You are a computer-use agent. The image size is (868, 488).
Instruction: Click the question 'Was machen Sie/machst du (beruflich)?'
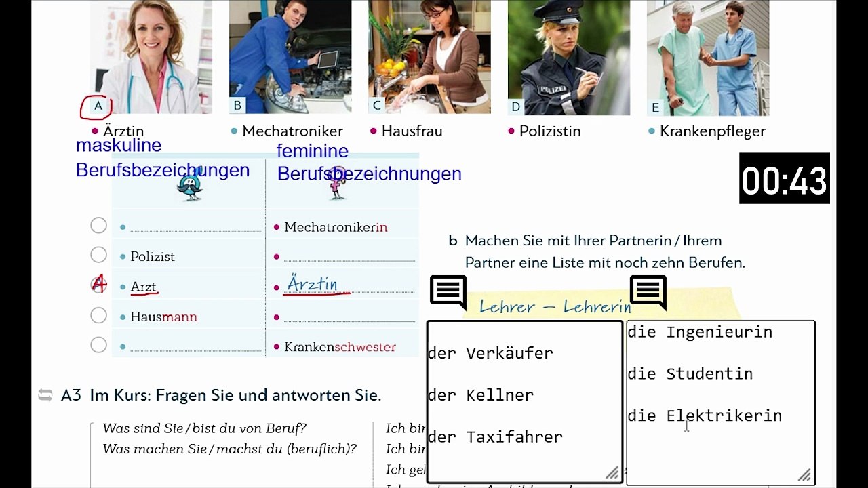click(x=229, y=449)
